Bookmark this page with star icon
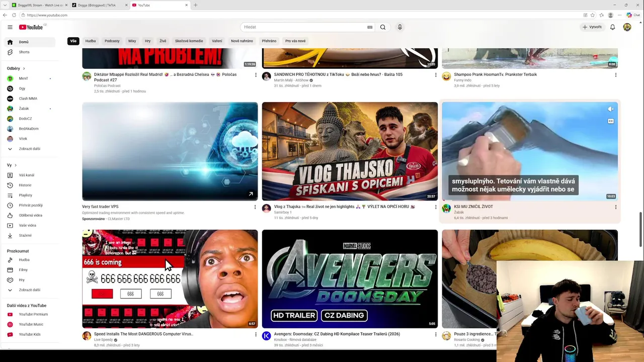644x362 pixels. click(592, 15)
